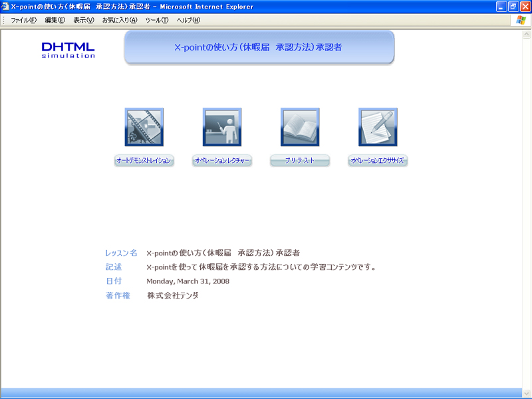
Task: Click the date text Monday, March 31, 2008
Action: pos(188,281)
